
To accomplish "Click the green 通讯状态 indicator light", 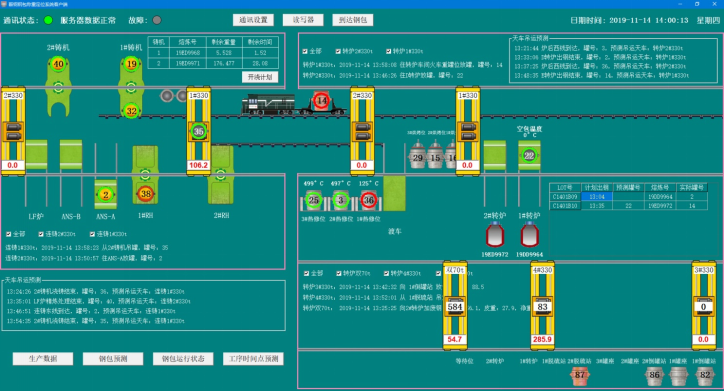I will (48, 20).
